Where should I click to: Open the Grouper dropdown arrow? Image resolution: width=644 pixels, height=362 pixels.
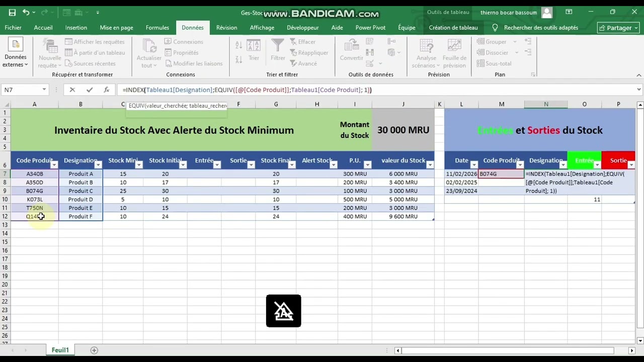[515, 42]
